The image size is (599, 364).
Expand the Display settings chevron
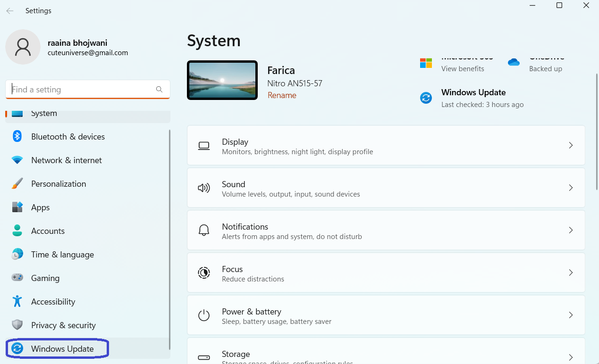(x=571, y=145)
